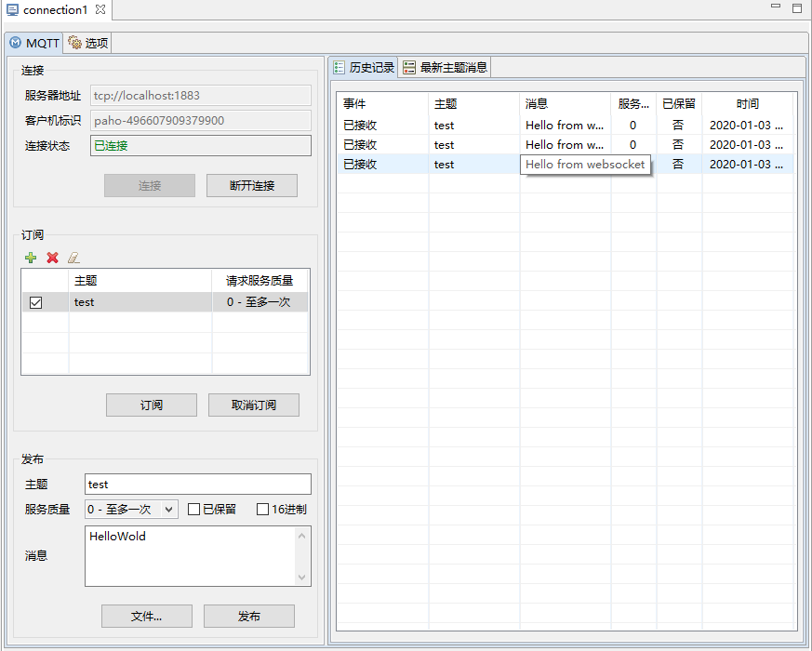Click the 已保留 column header
Viewport: 812px width, 651px height.
coord(679,104)
